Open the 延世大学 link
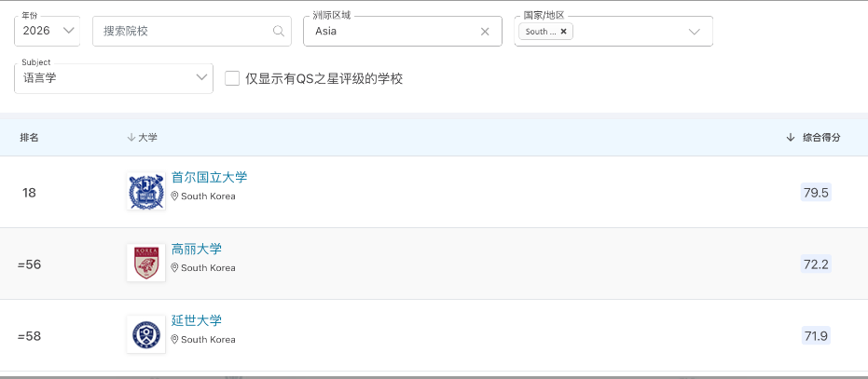This screenshot has height=379, width=868. [x=197, y=320]
